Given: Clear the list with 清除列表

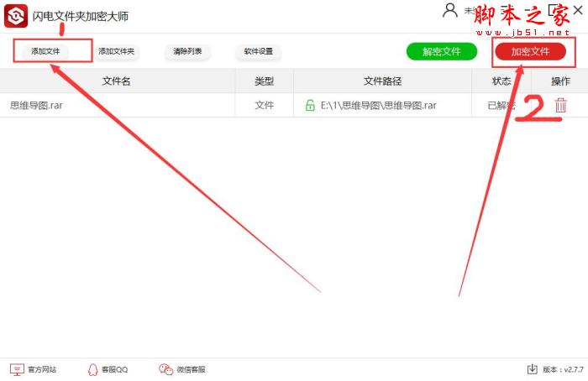Looking at the screenshot, I should (187, 51).
